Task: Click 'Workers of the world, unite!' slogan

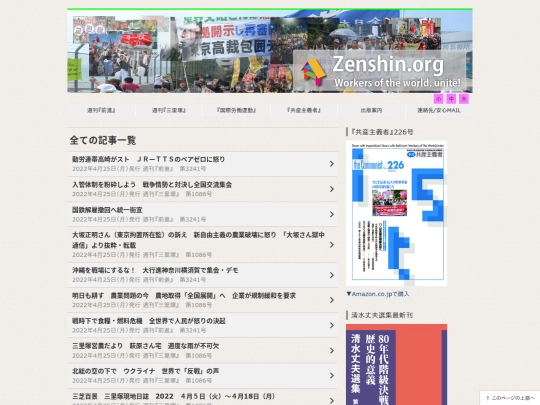Action: point(397,83)
